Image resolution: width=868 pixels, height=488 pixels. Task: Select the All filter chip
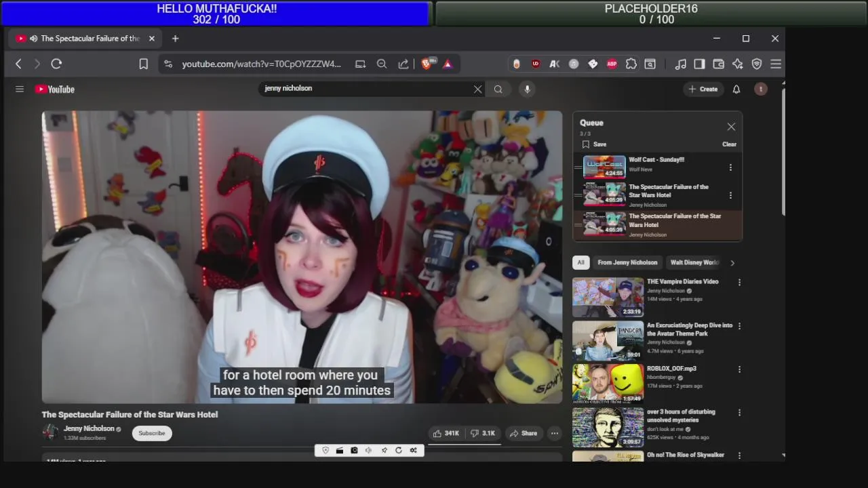(580, 262)
